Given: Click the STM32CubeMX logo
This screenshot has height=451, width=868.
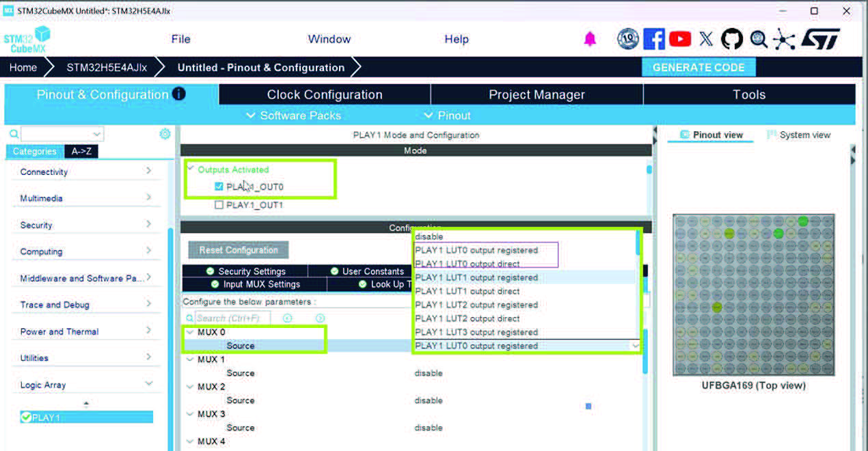Looking at the screenshot, I should click(27, 40).
